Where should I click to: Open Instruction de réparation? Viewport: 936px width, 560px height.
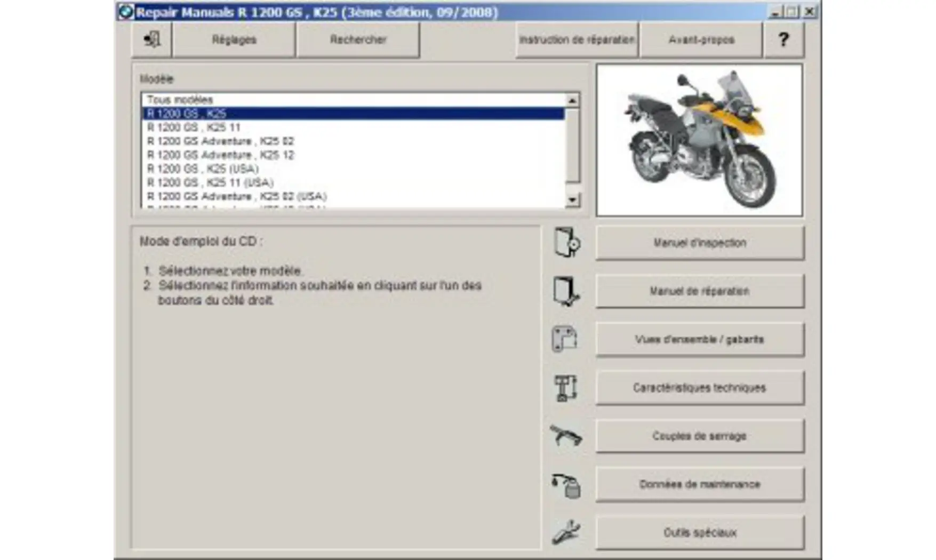click(x=577, y=39)
